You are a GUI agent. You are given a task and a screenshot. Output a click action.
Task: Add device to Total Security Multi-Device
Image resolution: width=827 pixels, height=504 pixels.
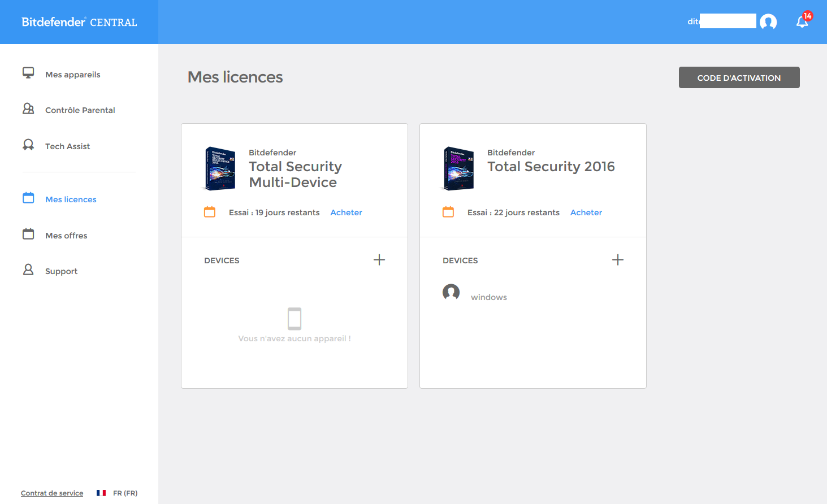point(379,260)
